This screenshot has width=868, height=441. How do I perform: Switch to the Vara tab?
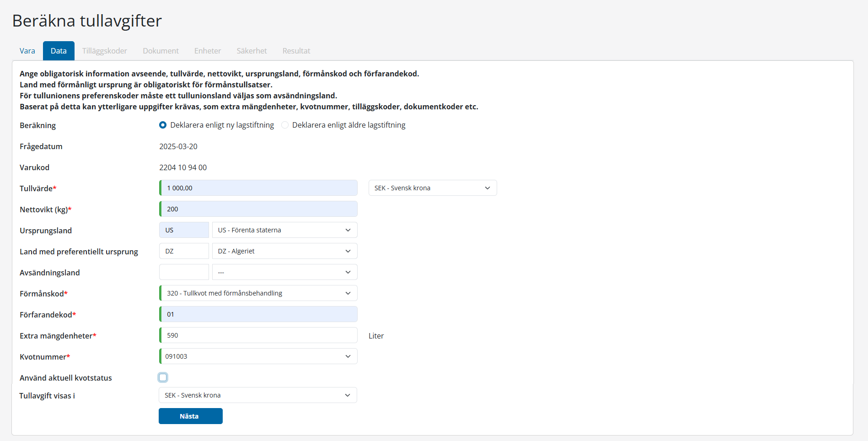pyautogui.click(x=27, y=51)
